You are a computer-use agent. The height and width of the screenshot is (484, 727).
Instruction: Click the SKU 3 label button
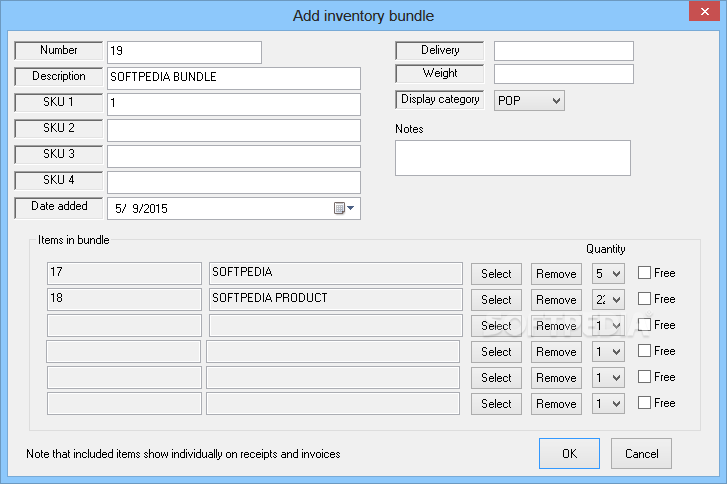tap(59, 154)
